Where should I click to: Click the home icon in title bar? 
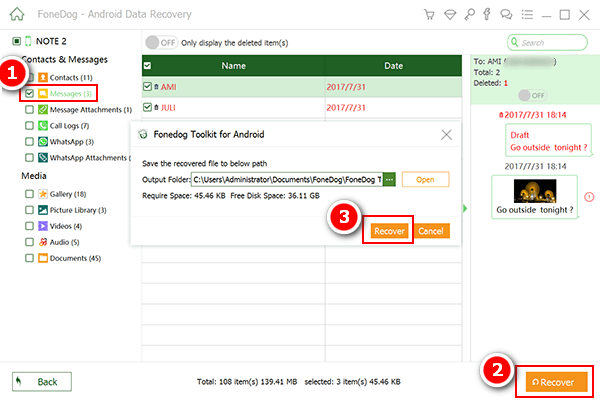tap(17, 15)
